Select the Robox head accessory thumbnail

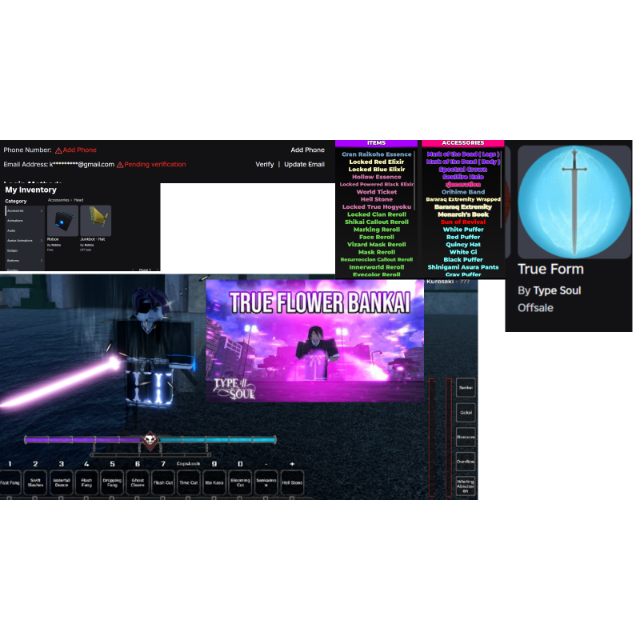coord(62,220)
